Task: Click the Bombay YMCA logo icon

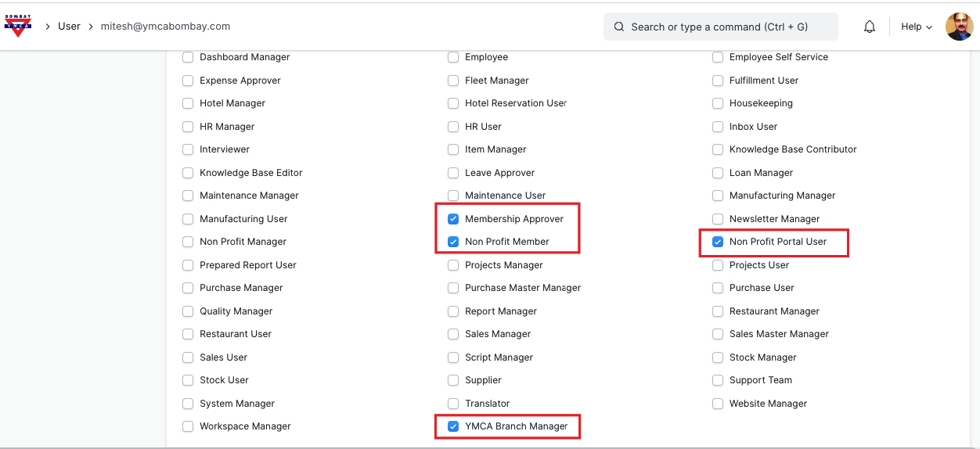Action: (18, 26)
